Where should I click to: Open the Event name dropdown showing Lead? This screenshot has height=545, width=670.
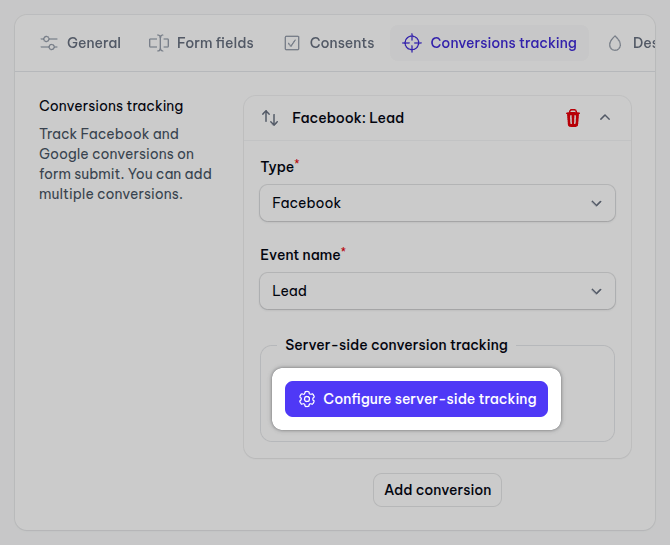tap(437, 291)
